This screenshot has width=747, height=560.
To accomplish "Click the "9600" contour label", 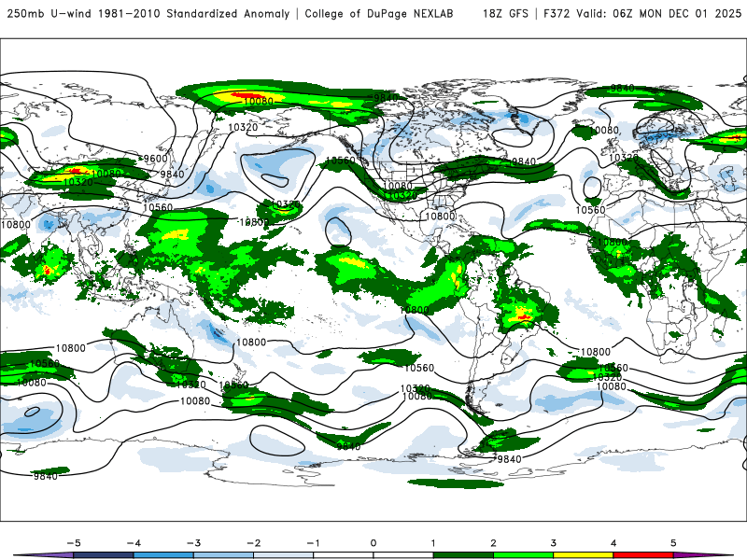I will [x=156, y=159].
